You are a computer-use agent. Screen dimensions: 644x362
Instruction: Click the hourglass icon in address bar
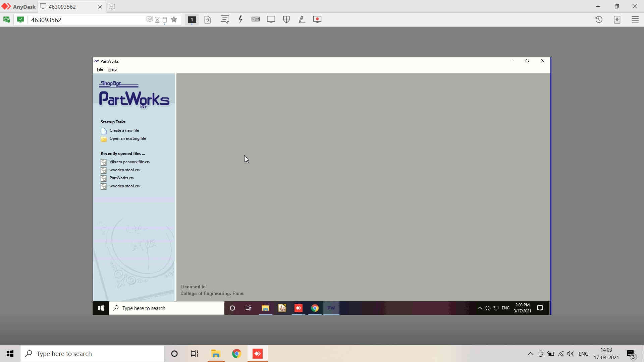coord(157,20)
